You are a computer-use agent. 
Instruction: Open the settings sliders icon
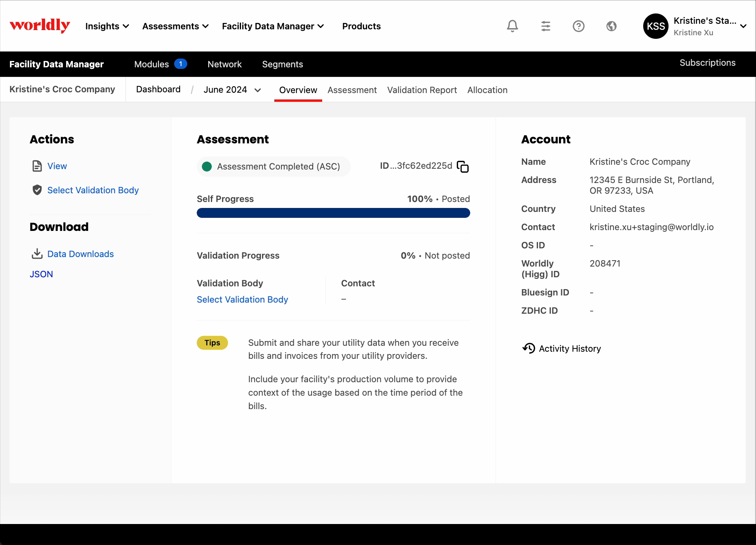[x=545, y=26]
